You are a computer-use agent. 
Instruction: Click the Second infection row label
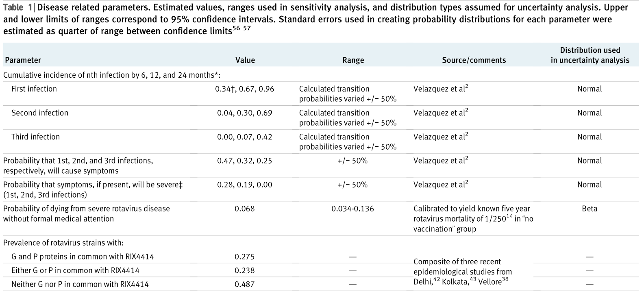point(40,113)
